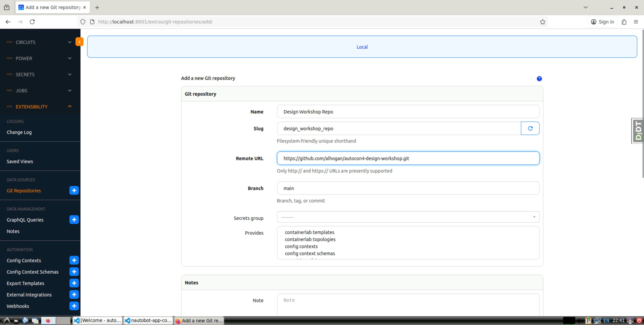This screenshot has height=325, width=644.
Task: Add an Export Template with the plus icon
Action: click(74, 283)
